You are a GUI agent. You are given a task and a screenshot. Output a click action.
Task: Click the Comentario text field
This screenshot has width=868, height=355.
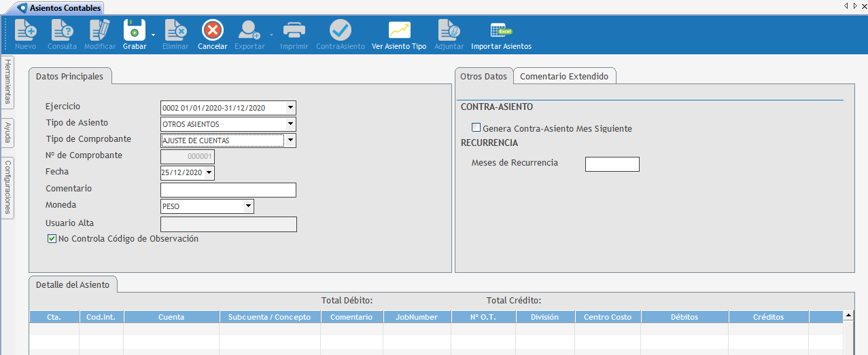click(x=228, y=190)
